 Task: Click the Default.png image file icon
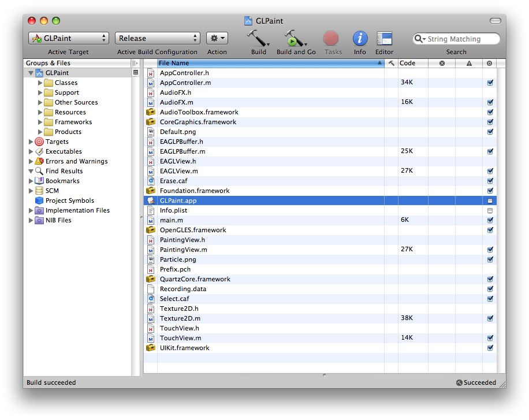[151, 132]
